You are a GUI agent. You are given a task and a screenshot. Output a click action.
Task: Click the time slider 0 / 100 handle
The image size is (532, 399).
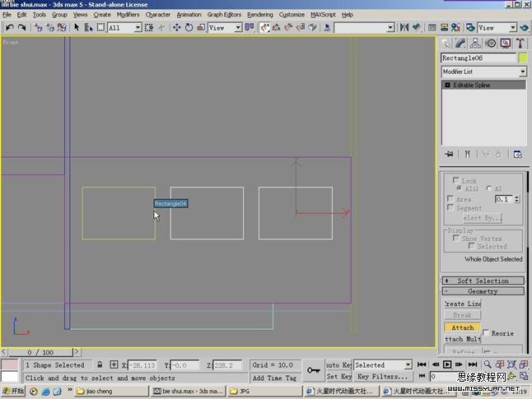point(40,352)
